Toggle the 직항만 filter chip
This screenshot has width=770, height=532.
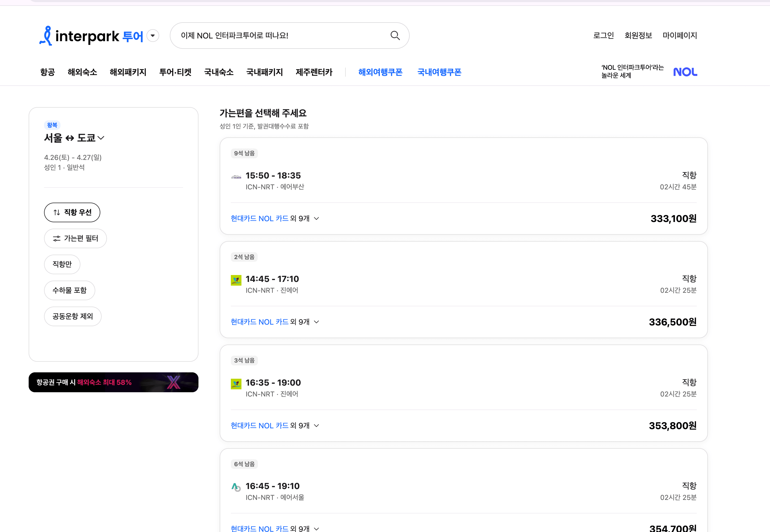point(62,264)
